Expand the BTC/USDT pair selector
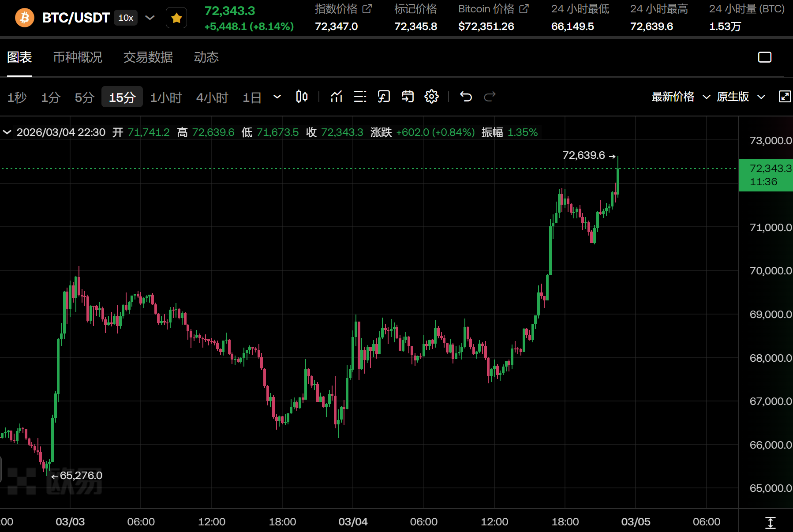The image size is (793, 532). (150, 18)
